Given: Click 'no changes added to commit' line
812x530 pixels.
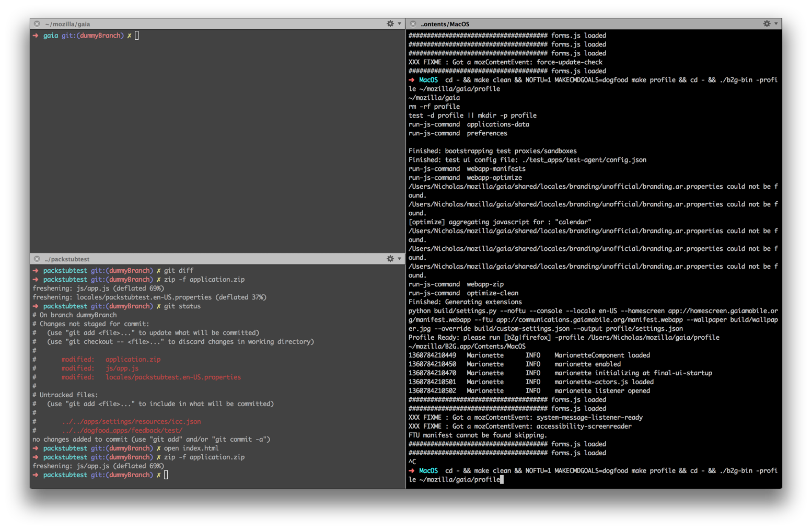Looking at the screenshot, I should click(x=152, y=440).
